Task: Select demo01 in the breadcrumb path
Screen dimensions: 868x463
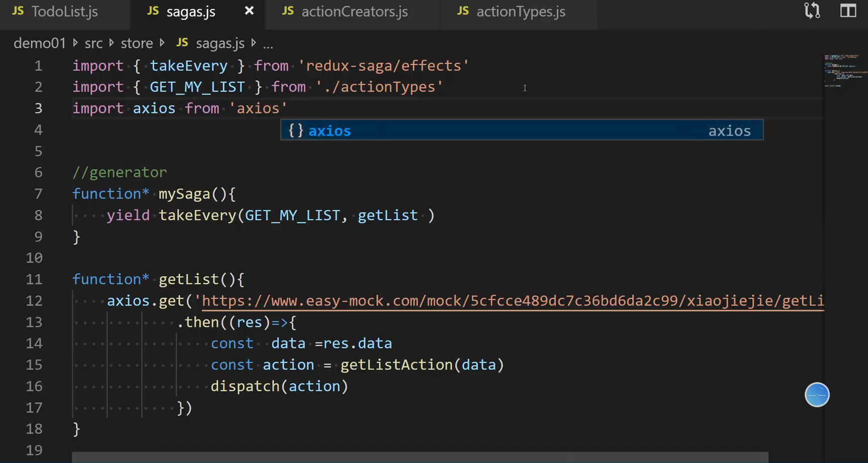Action: [x=40, y=43]
